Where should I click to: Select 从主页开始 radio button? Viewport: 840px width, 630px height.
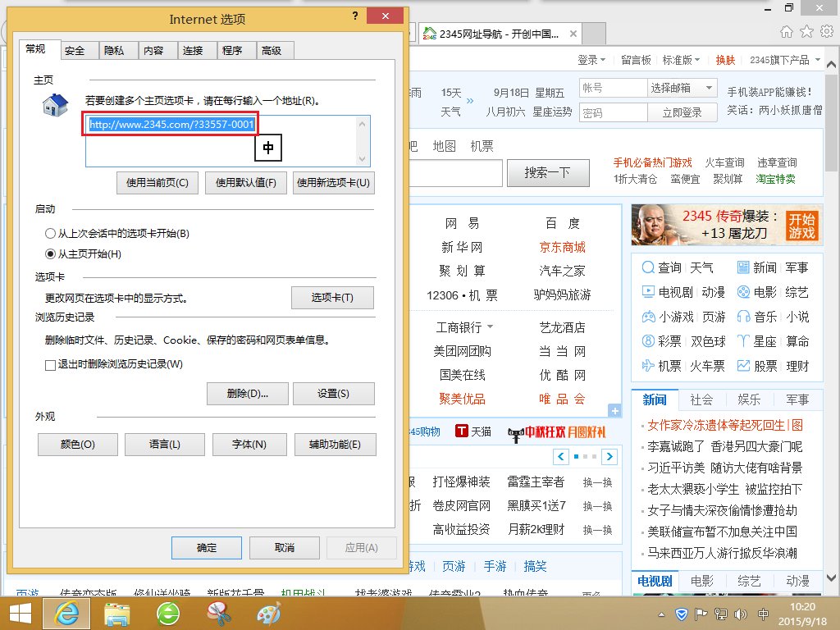pyautogui.click(x=51, y=254)
